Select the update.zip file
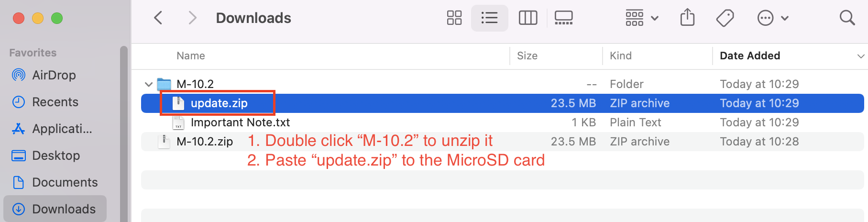 (x=219, y=103)
